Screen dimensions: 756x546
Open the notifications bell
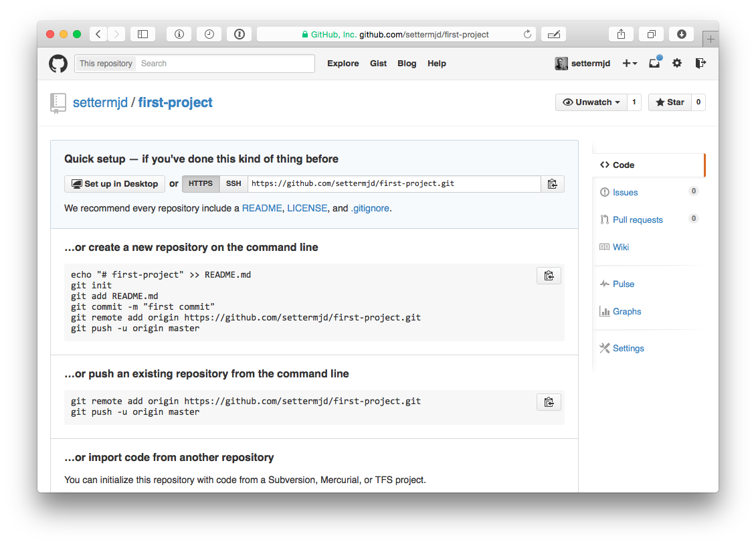coord(654,63)
